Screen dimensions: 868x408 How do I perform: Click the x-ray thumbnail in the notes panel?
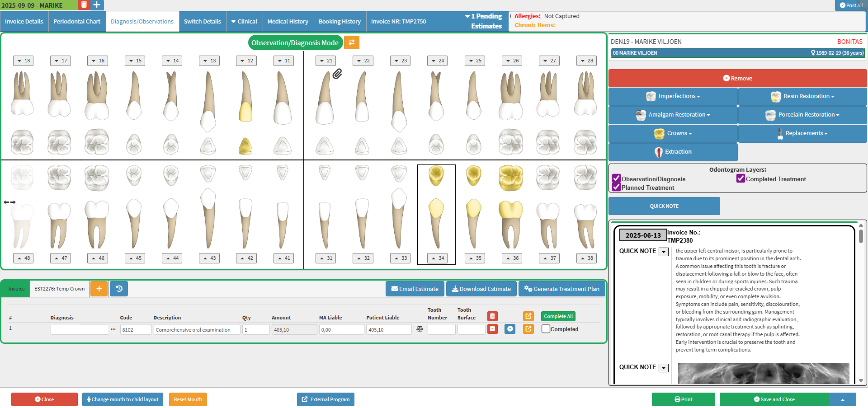pos(763,374)
